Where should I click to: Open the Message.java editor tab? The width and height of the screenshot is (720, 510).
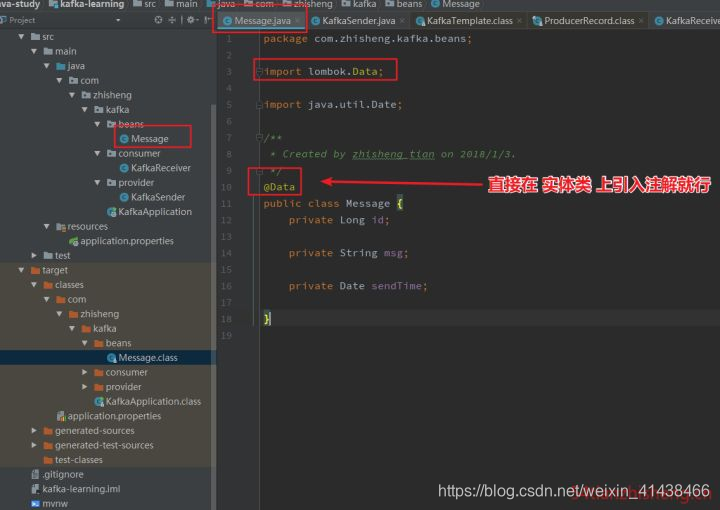click(x=262, y=21)
